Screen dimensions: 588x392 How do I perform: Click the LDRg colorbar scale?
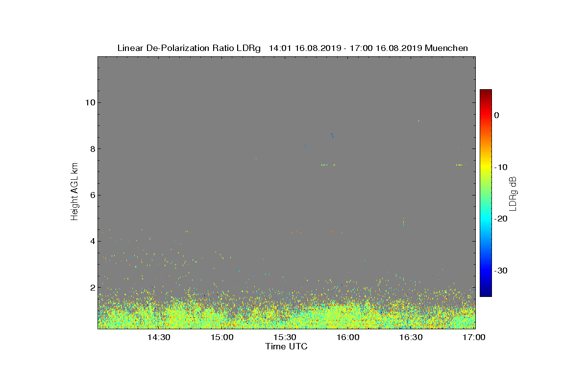(x=486, y=193)
